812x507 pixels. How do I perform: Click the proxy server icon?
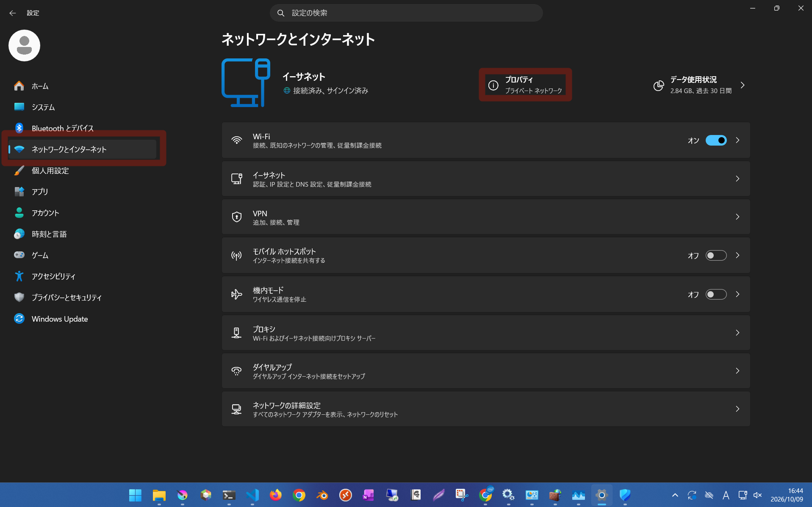[x=236, y=333]
